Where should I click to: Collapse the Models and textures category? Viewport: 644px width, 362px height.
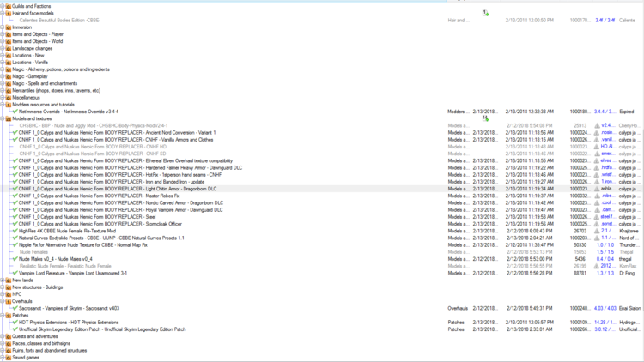click(2, 118)
